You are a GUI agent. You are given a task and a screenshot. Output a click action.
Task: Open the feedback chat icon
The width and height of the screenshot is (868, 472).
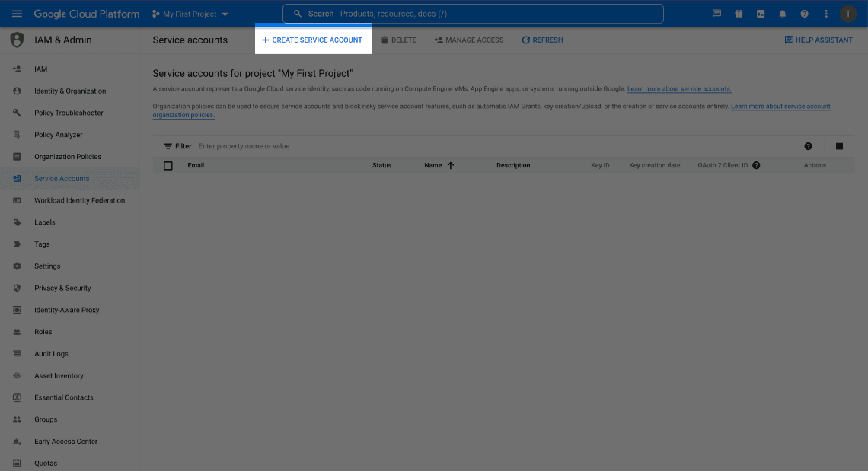716,13
